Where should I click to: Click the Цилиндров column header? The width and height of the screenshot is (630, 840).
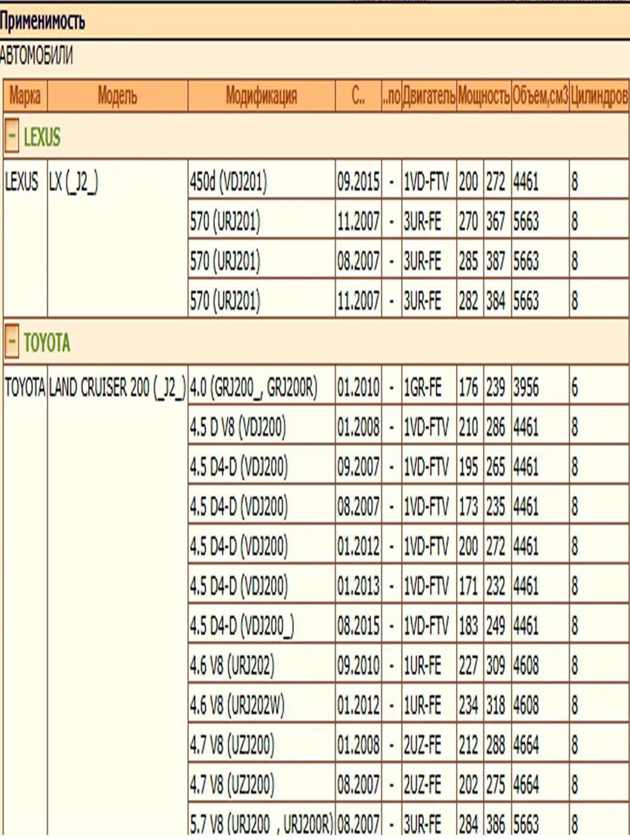(x=599, y=96)
